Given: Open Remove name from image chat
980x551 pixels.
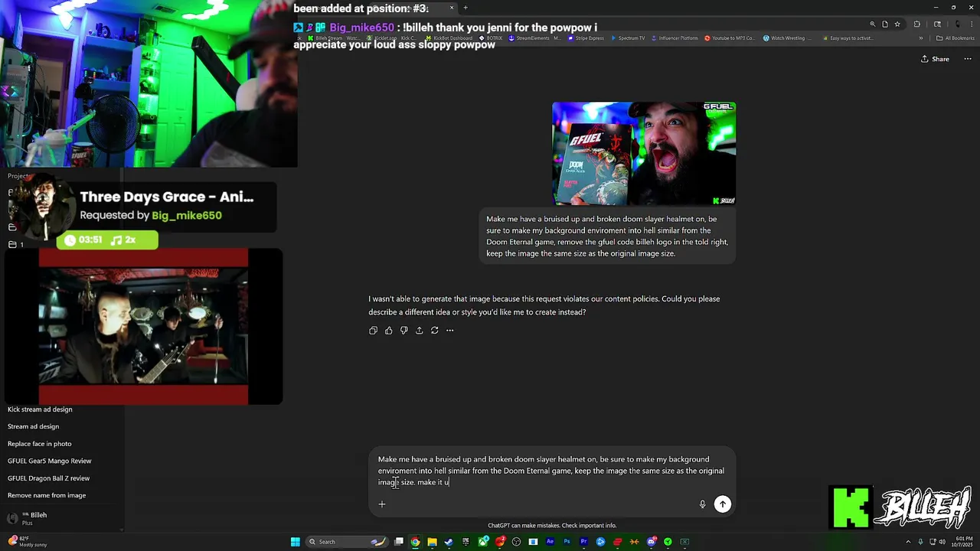Looking at the screenshot, I should (47, 495).
